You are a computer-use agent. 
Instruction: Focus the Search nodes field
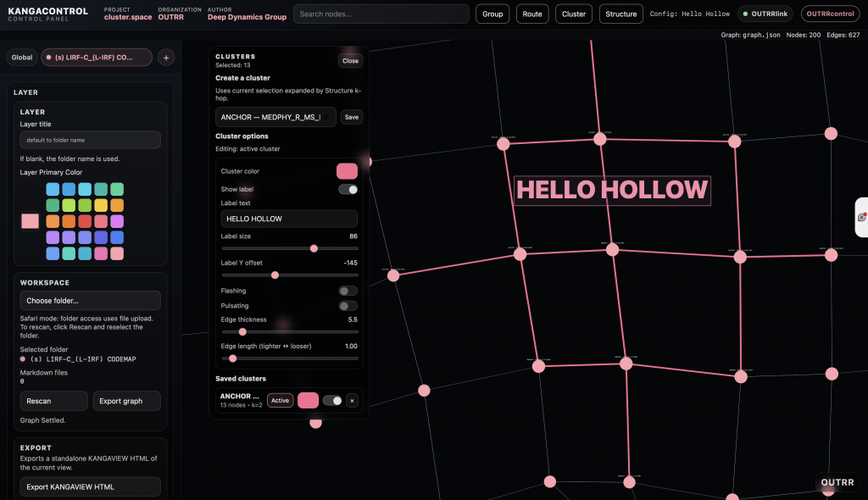click(381, 14)
